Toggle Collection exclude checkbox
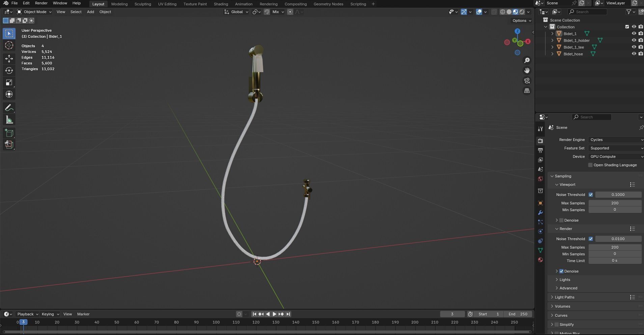 point(627,27)
